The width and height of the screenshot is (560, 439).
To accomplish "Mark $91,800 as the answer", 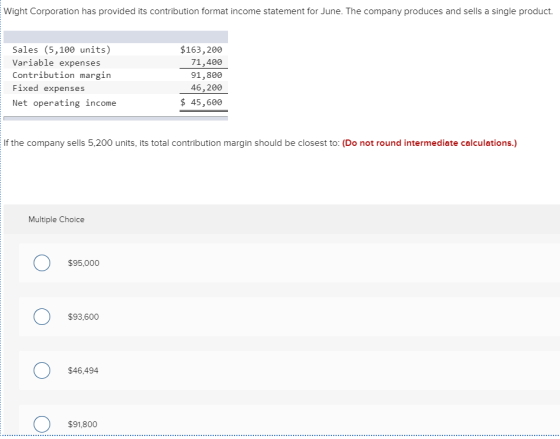I will point(42,424).
